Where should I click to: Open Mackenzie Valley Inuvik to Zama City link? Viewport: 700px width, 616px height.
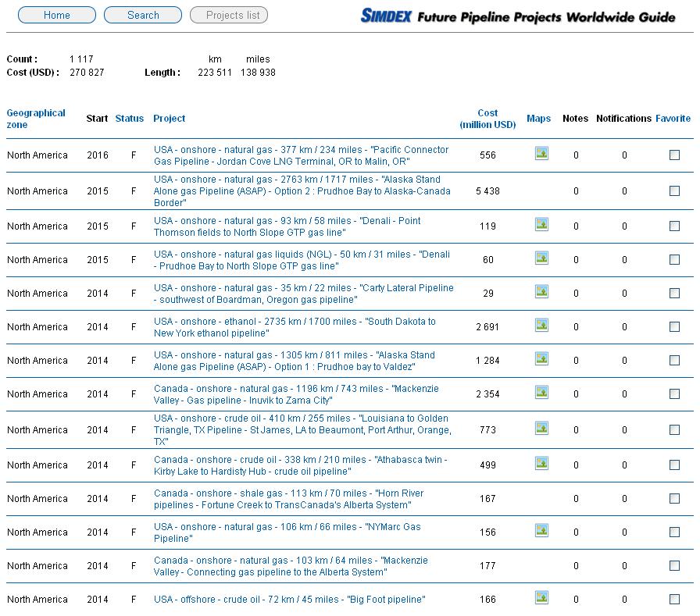[x=296, y=394]
